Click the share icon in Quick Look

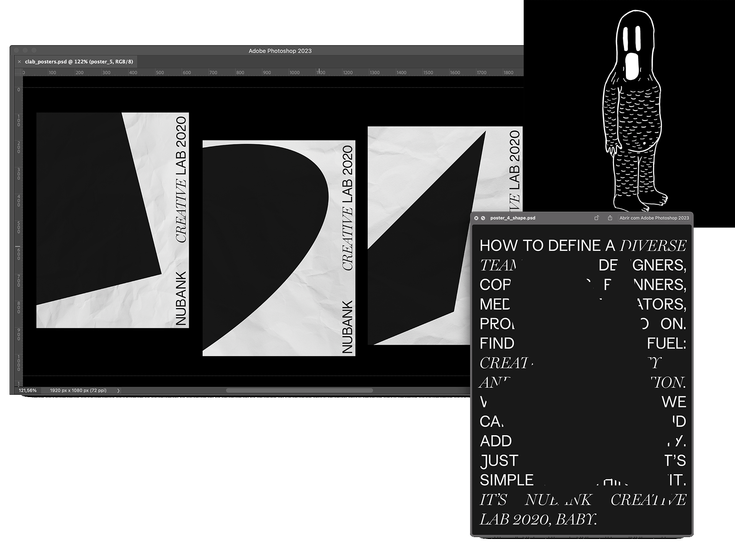coord(610,218)
